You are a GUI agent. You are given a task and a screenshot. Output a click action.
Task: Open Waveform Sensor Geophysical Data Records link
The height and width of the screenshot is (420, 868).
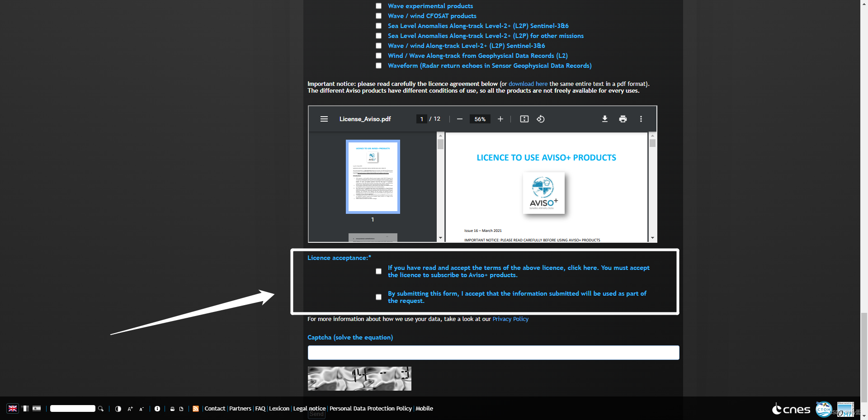[490, 66]
